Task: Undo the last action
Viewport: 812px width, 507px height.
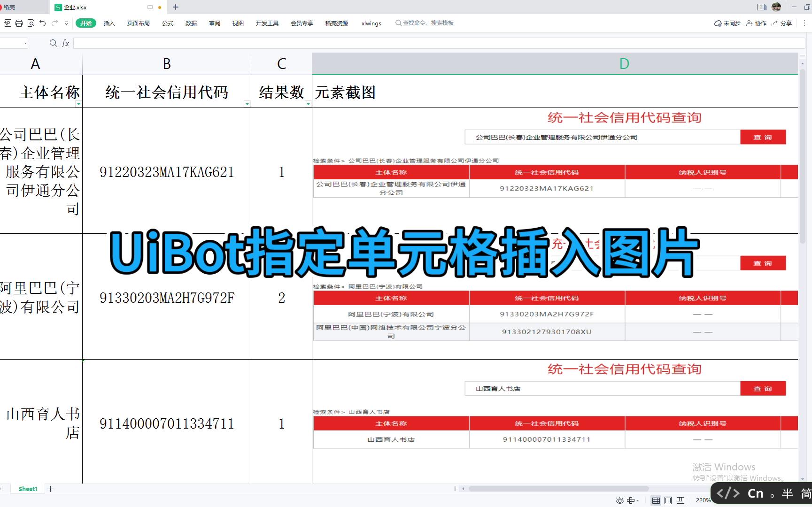Action: tap(43, 23)
